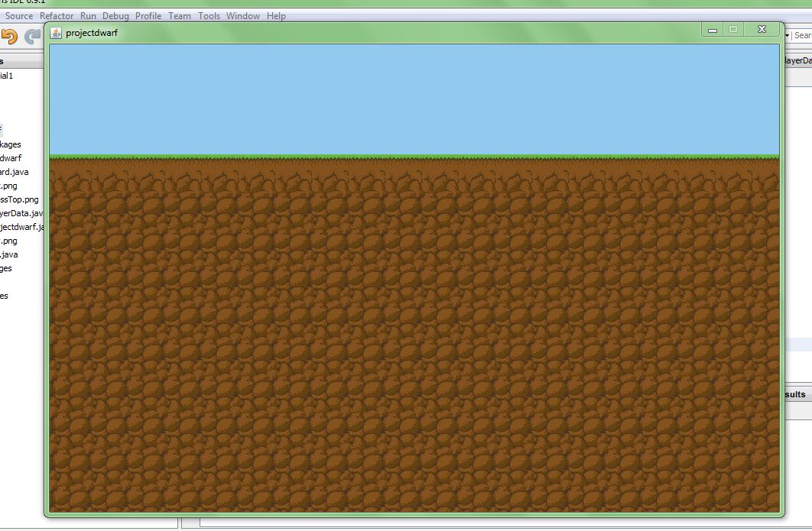Image resolution: width=812 pixels, height=531 pixels.
Task: Select the "es" node at the tree bottom
Action: pyautogui.click(x=4, y=296)
